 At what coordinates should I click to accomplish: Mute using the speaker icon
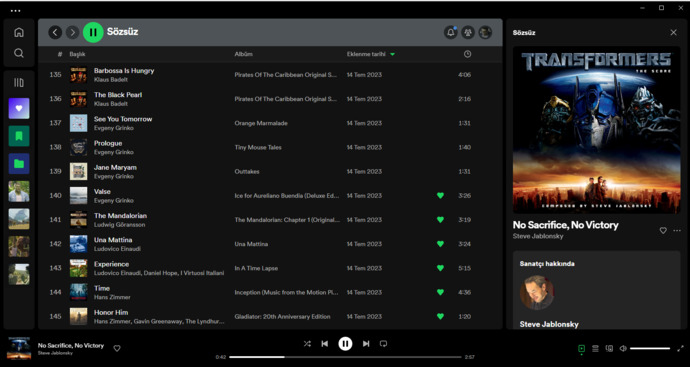(x=623, y=349)
